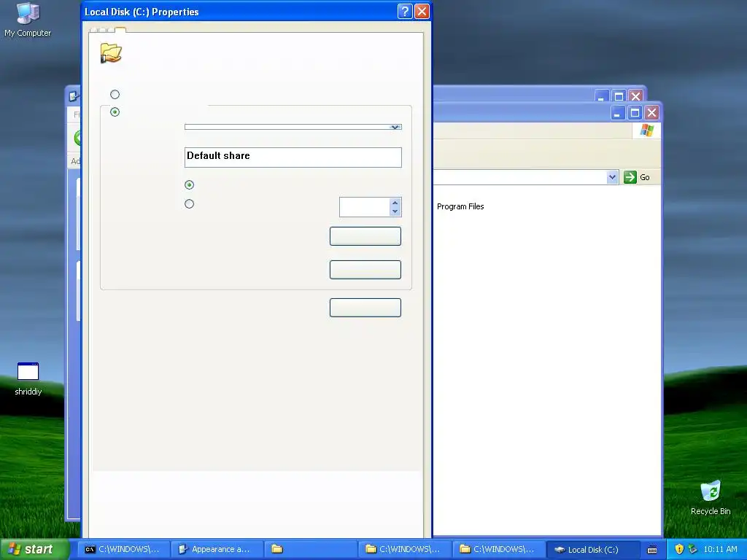Select the unselected radio beside the user limit spinner
This screenshot has height=560, width=747.
click(189, 204)
